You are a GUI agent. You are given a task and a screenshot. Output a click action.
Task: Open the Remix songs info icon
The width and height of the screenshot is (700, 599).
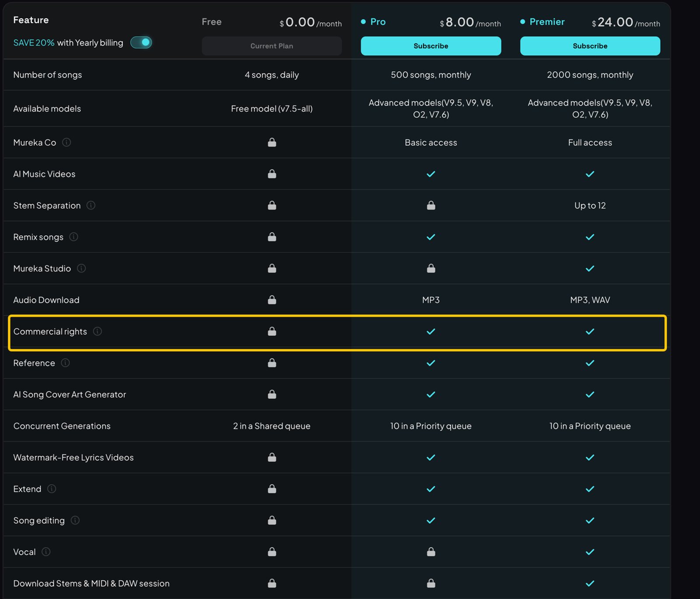73,237
